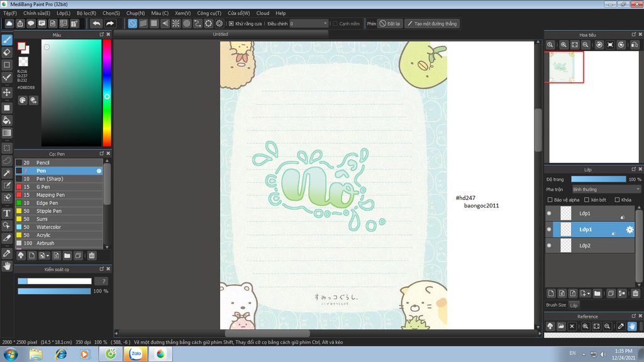Select the Watercolor brush
Viewport: 644px width, 362px height.
pyautogui.click(x=59, y=227)
